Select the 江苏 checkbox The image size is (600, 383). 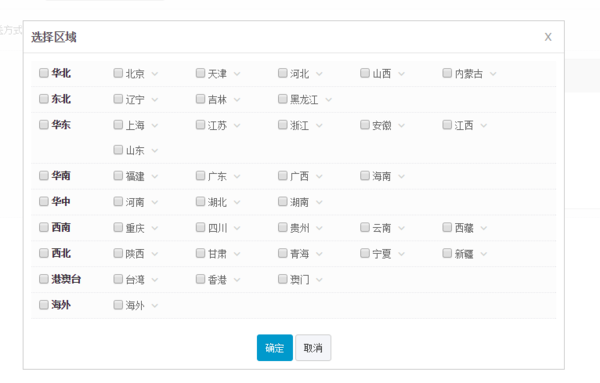coord(201,124)
